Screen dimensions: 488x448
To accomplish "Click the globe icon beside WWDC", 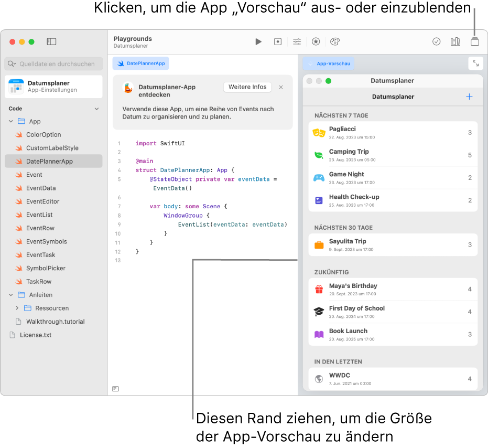I will click(319, 379).
